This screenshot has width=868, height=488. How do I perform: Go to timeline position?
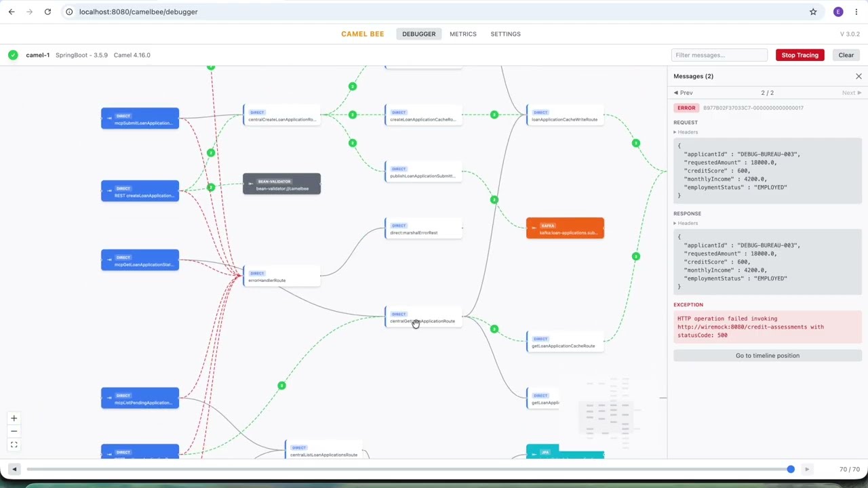[x=768, y=356]
